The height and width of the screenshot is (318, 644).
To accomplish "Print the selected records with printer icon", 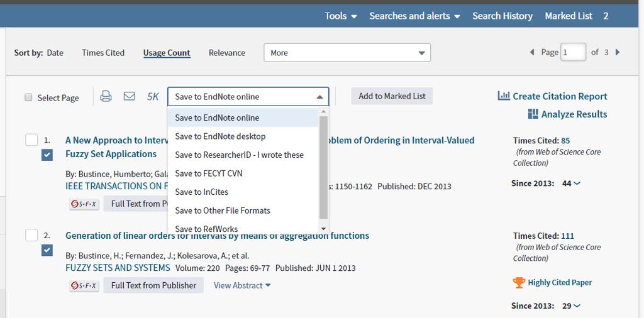I will (106, 96).
